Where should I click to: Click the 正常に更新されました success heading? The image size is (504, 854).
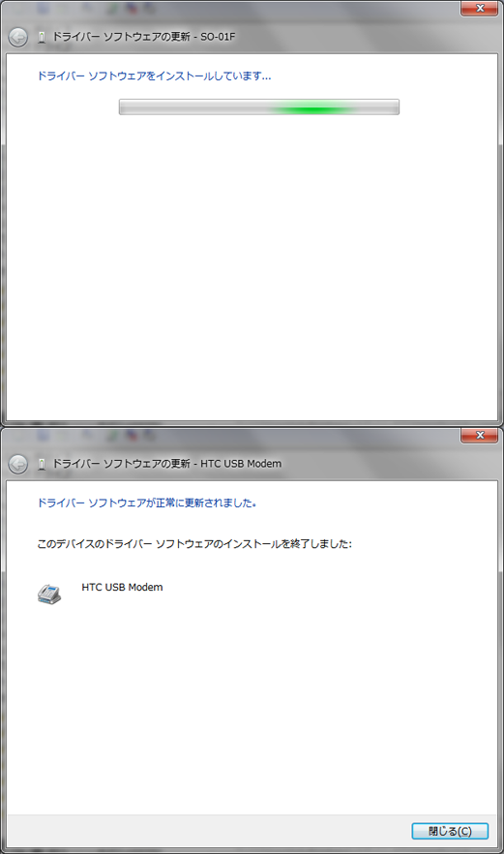tap(147, 503)
